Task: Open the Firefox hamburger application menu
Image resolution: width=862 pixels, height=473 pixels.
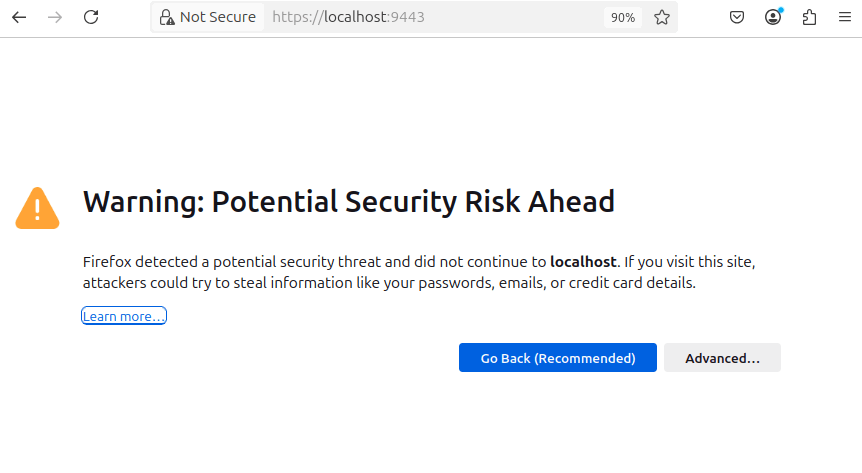Action: point(845,17)
